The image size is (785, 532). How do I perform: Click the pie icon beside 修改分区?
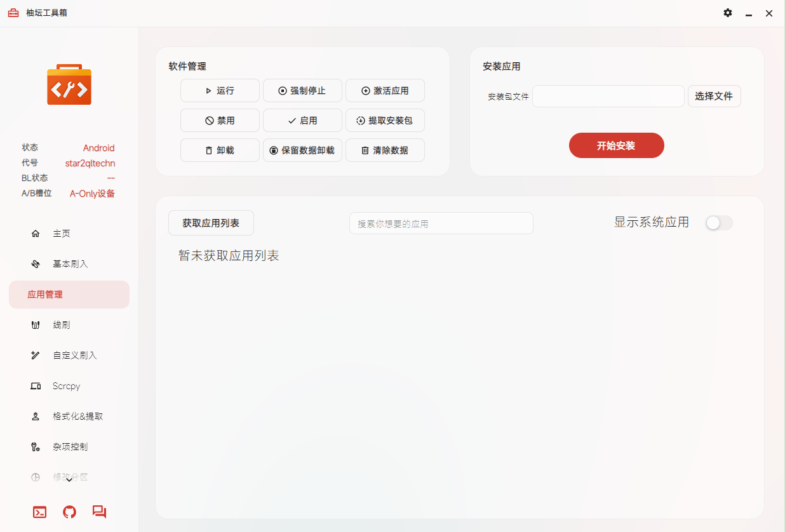(36, 477)
